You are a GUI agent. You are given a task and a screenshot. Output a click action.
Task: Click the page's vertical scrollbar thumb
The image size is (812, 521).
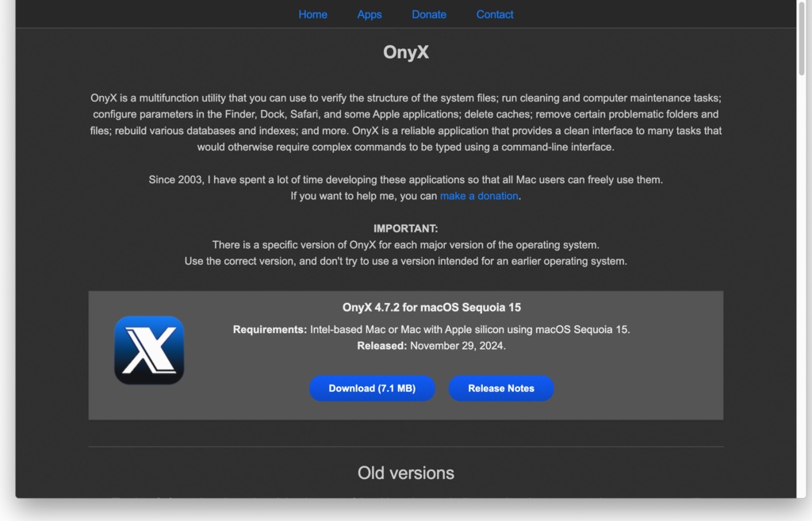point(802,39)
